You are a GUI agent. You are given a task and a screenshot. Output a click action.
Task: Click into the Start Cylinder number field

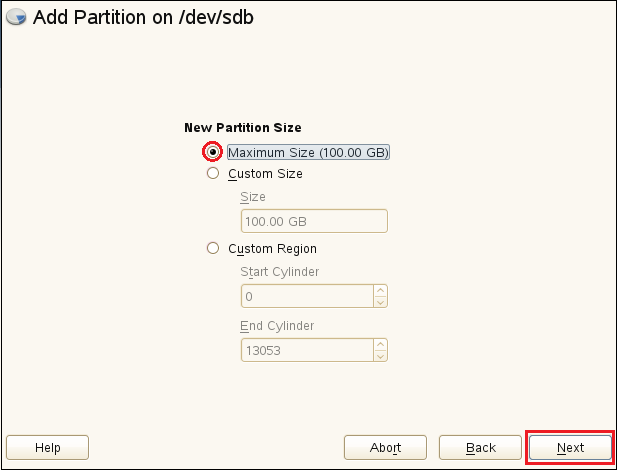pos(306,296)
